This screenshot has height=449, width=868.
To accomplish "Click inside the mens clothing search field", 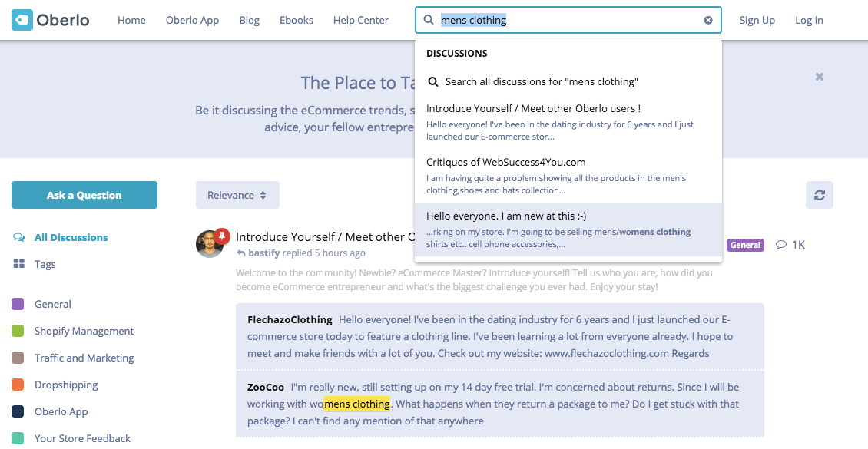I will point(568,21).
